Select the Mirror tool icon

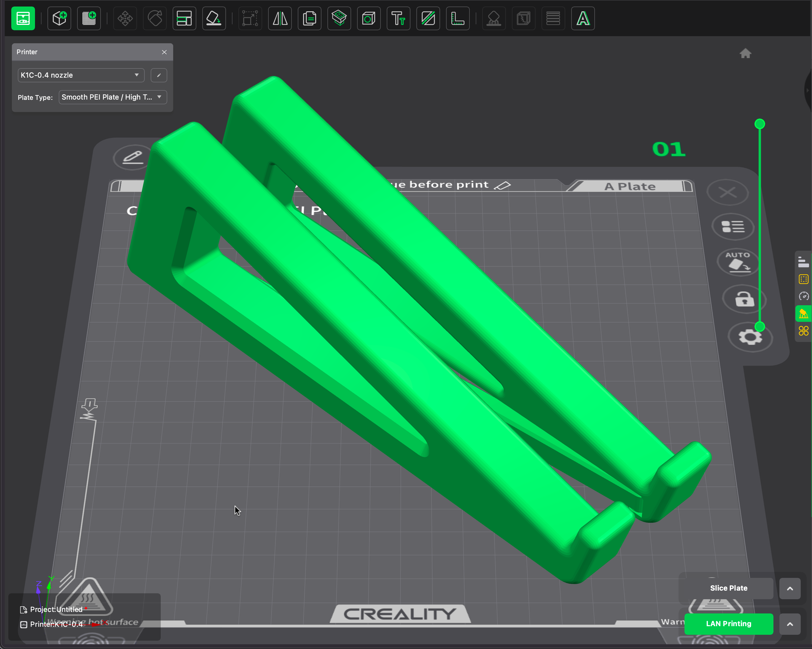(x=280, y=18)
